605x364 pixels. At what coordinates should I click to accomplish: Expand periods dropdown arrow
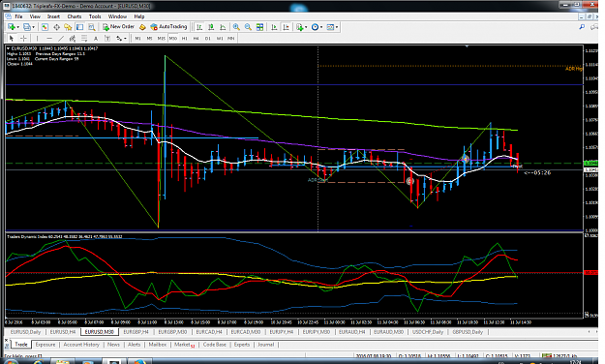[321, 27]
